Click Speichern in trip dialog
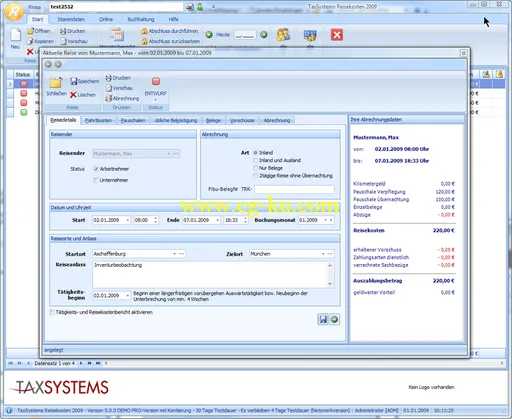Screen dimensions: 512x419 tap(85, 81)
